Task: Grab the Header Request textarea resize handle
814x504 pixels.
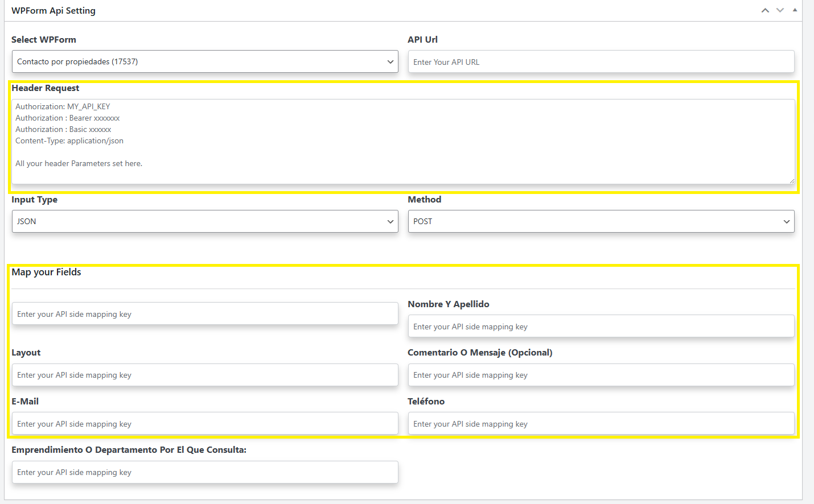Action: pyautogui.click(x=791, y=181)
